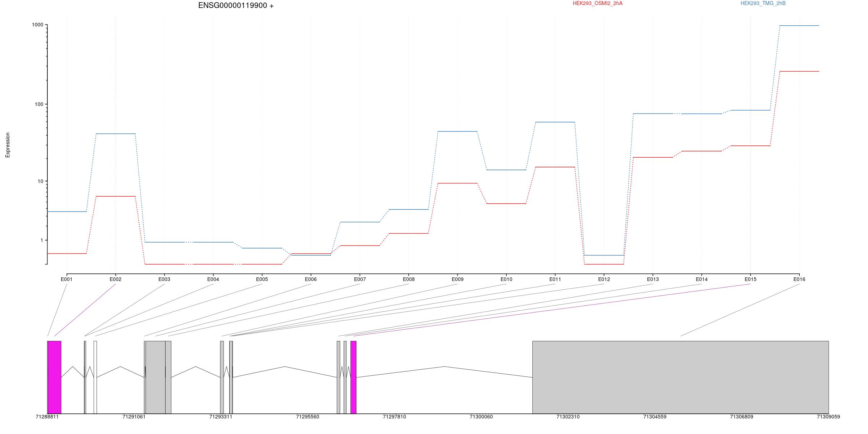
Task: Click the Expression y-axis label
Action: (x=8, y=145)
